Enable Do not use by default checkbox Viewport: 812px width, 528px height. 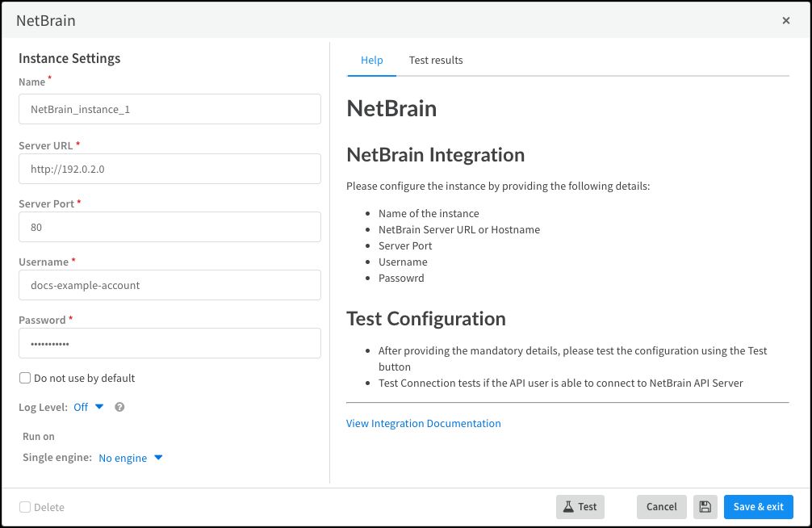(x=25, y=378)
